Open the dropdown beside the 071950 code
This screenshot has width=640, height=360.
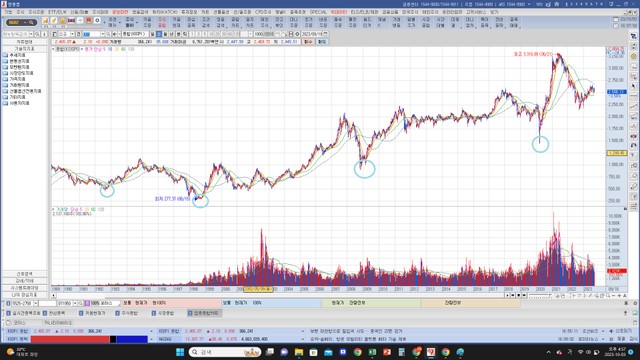(x=75, y=303)
